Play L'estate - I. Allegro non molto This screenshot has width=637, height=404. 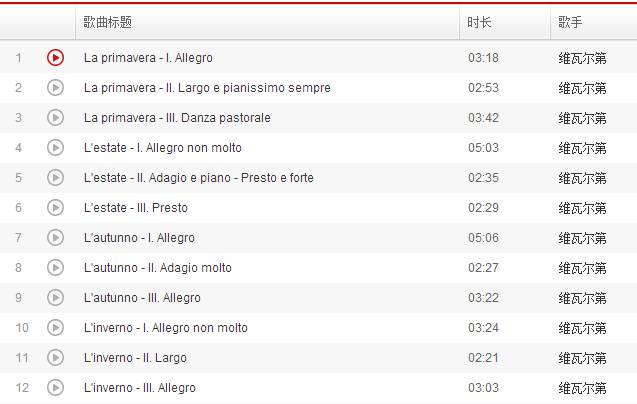point(55,148)
